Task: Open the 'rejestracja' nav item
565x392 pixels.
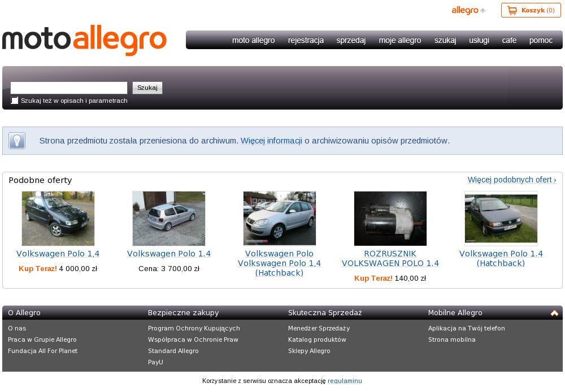Action: [306, 40]
